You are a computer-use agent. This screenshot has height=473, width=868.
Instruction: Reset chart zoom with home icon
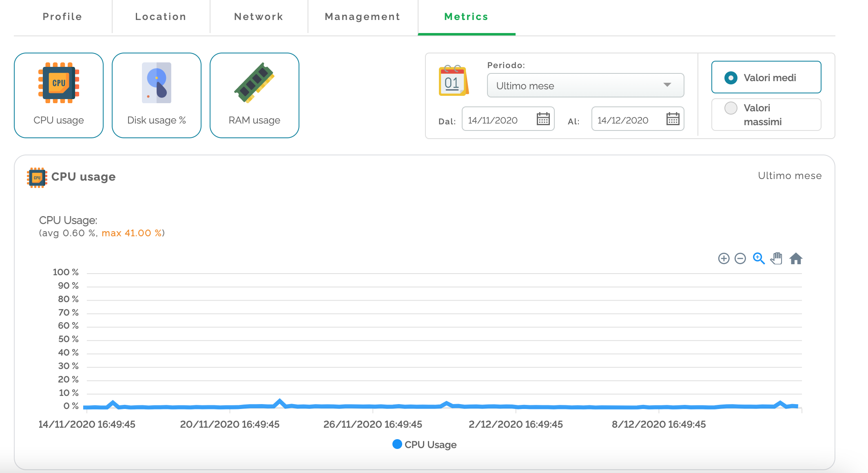point(796,259)
